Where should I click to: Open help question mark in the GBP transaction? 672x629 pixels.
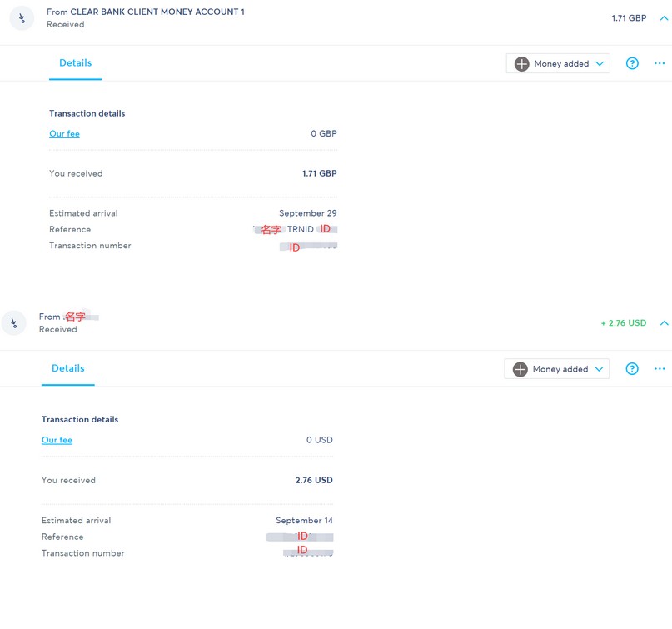tap(632, 63)
